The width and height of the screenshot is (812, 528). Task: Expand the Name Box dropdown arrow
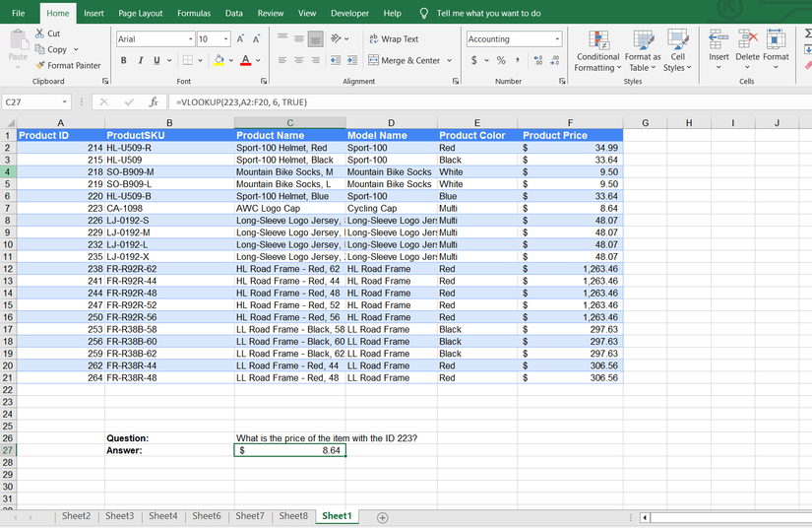point(66,102)
